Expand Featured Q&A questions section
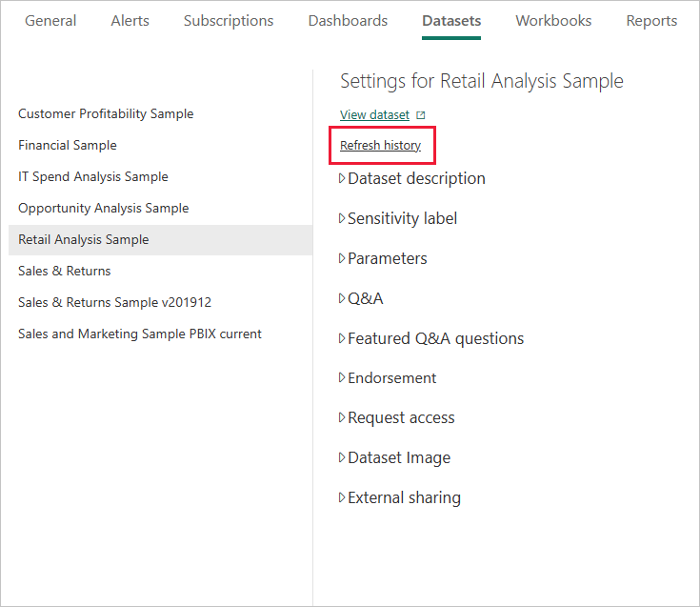Viewport: 700px width, 607px height. pyautogui.click(x=343, y=338)
